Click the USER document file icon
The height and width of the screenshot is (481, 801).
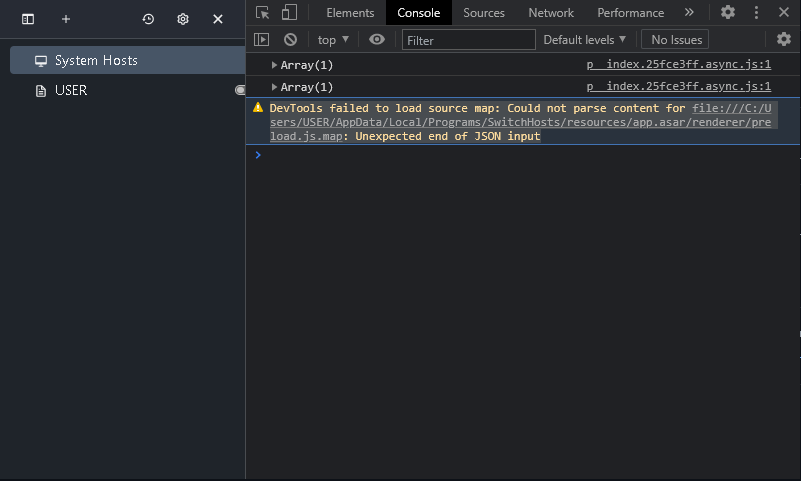coord(41,91)
